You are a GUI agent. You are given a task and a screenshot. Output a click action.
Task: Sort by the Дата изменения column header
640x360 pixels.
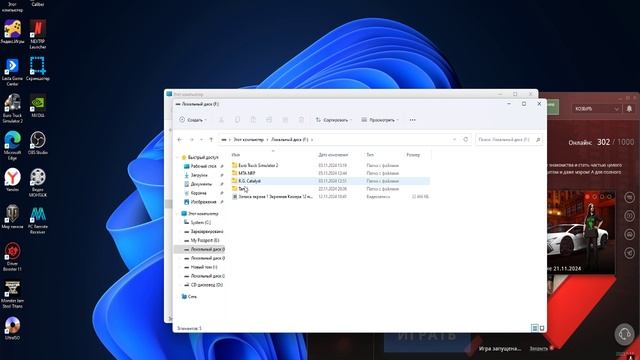click(x=333, y=155)
